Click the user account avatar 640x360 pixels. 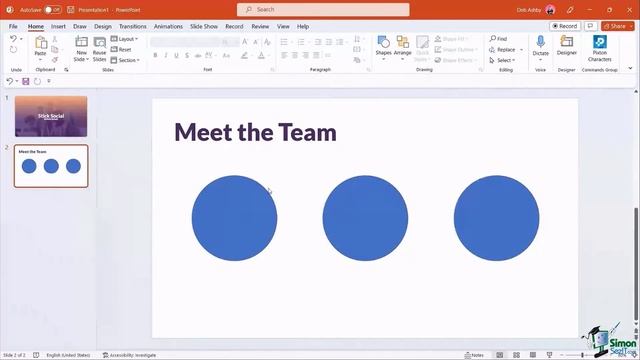tap(550, 10)
